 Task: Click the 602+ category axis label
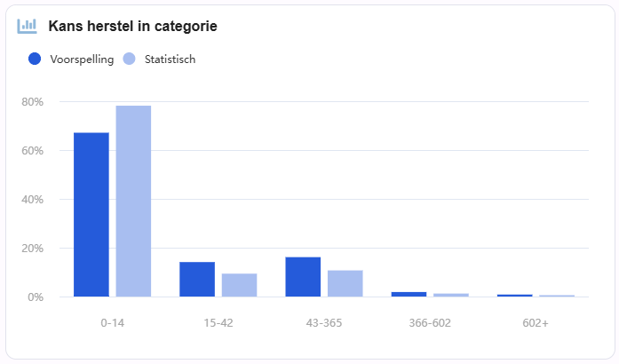(x=536, y=323)
